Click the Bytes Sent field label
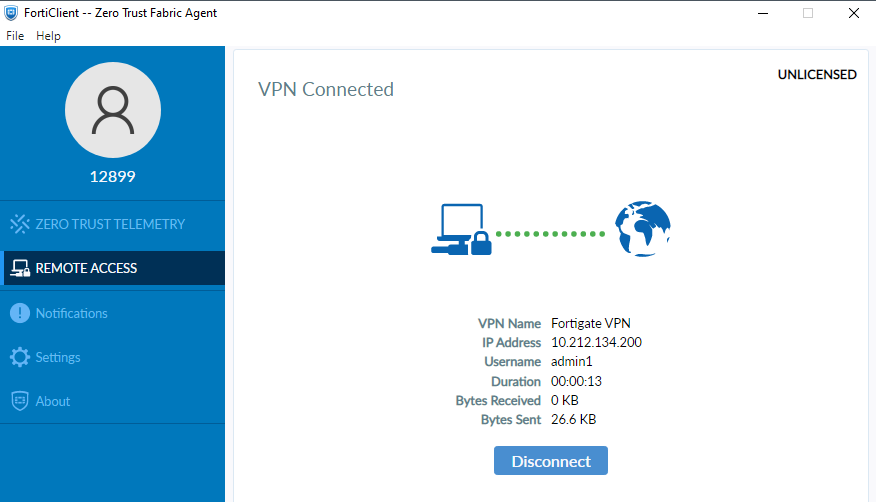The image size is (876, 502). point(511,419)
